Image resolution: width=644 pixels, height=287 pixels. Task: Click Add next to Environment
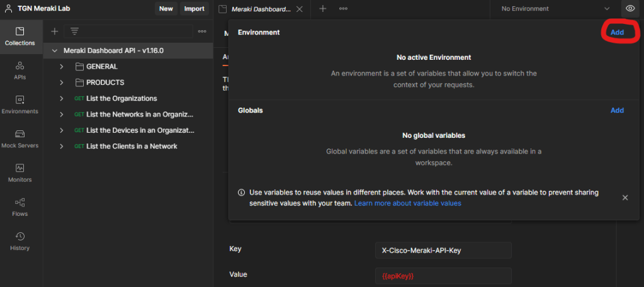point(617,32)
